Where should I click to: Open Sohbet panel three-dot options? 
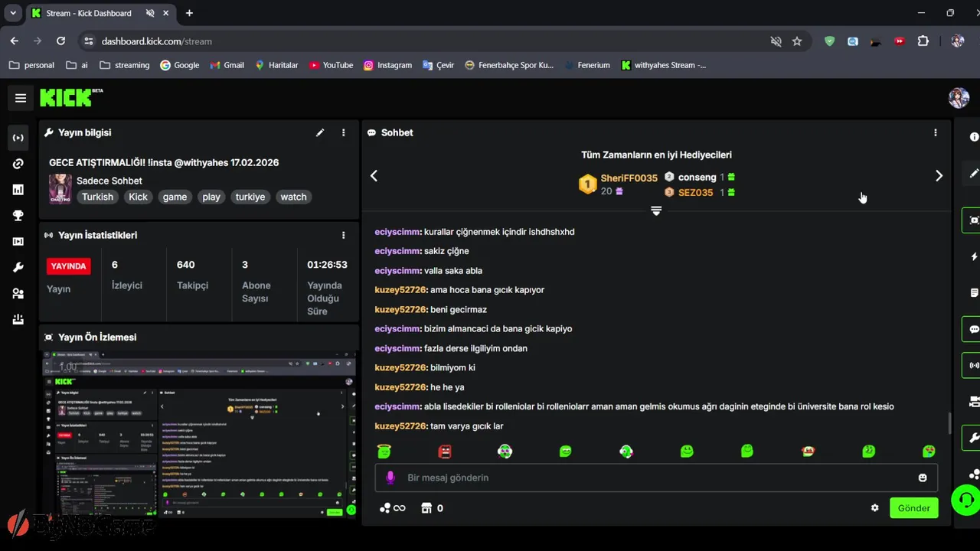point(935,132)
